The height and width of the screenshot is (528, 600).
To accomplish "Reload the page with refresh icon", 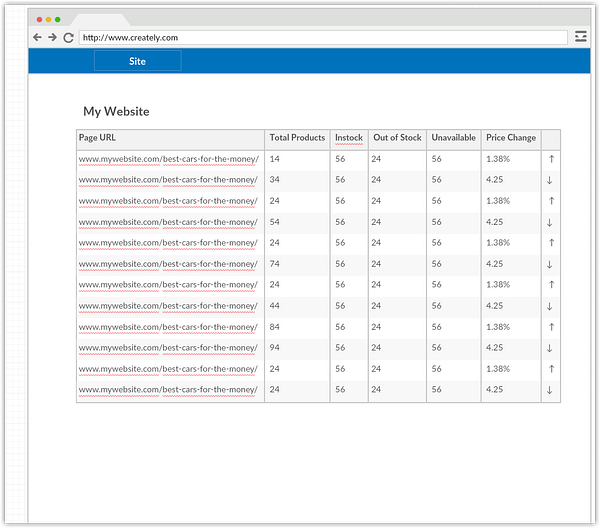I will [x=68, y=37].
